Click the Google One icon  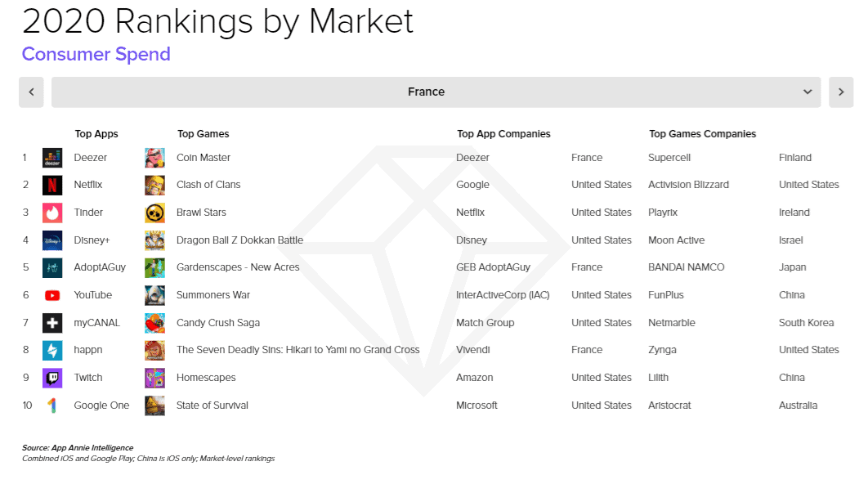pyautogui.click(x=52, y=406)
